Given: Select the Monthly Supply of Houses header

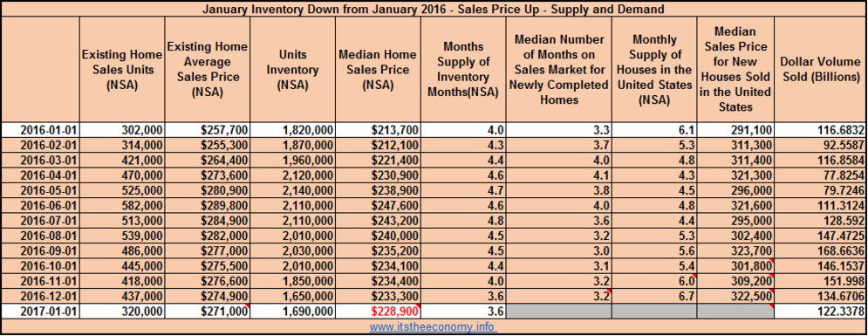Looking at the screenshot, I should 654,70.
